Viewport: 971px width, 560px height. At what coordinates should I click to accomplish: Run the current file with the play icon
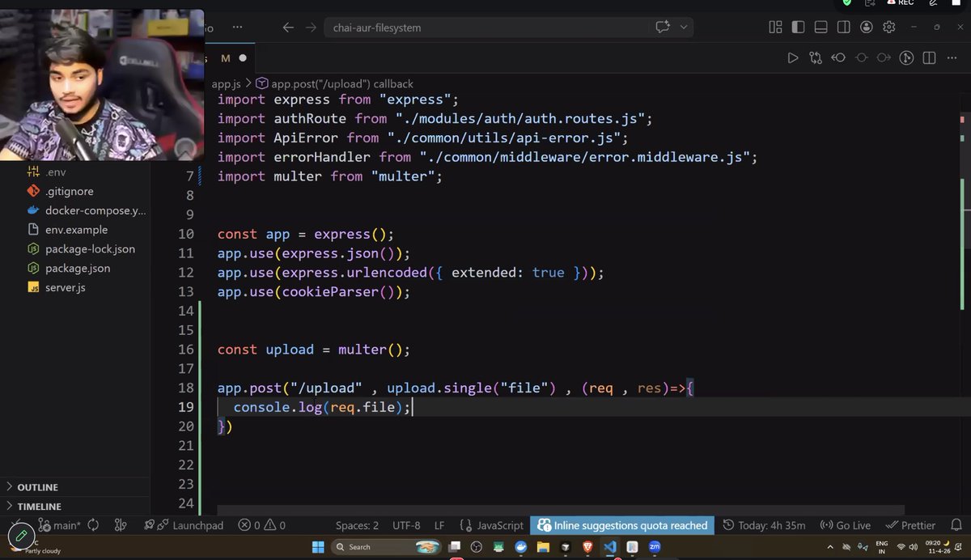pyautogui.click(x=793, y=57)
